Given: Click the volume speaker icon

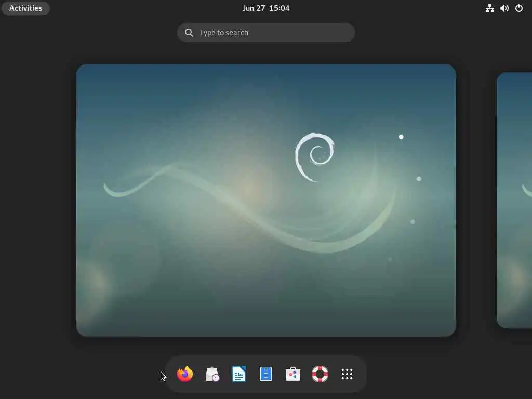Looking at the screenshot, I should click(504, 8).
